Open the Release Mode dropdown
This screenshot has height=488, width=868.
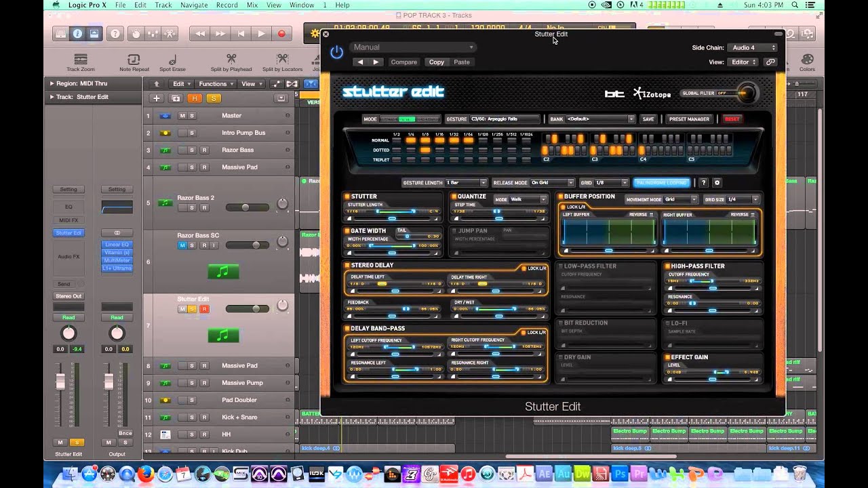tap(552, 182)
